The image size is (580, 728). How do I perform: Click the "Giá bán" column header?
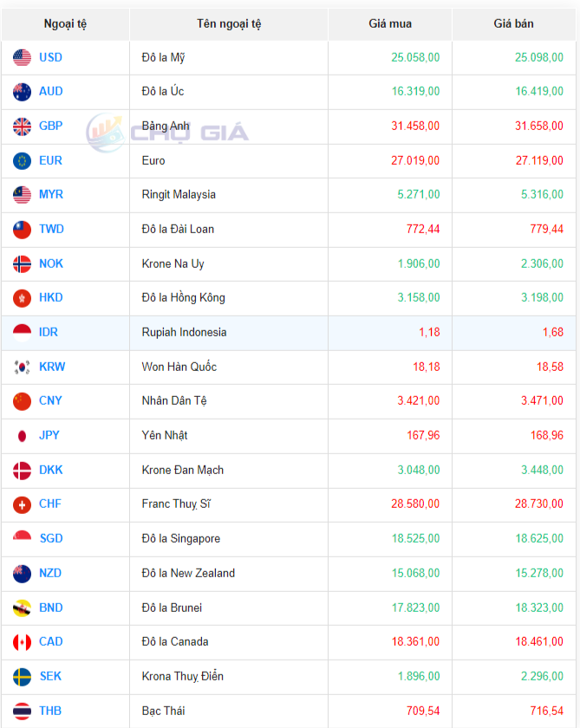coord(514,23)
